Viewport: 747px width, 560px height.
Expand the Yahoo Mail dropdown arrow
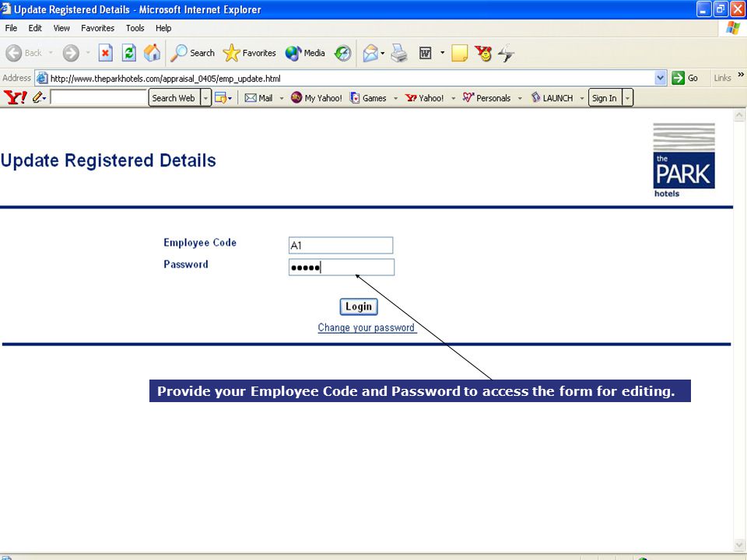pos(282,98)
